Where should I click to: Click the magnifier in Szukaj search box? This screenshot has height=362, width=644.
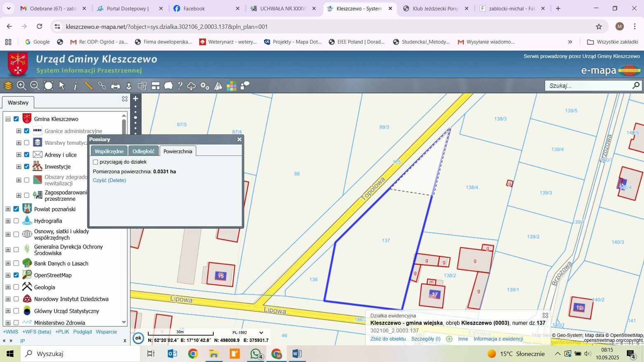tap(636, 85)
